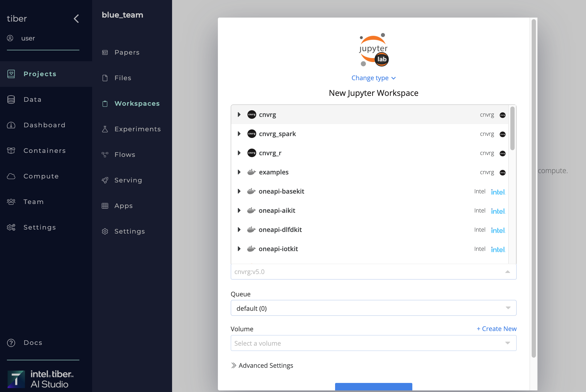Click the Intel logo on oneapi-basekit row
This screenshot has width=586, height=392.
(498, 192)
